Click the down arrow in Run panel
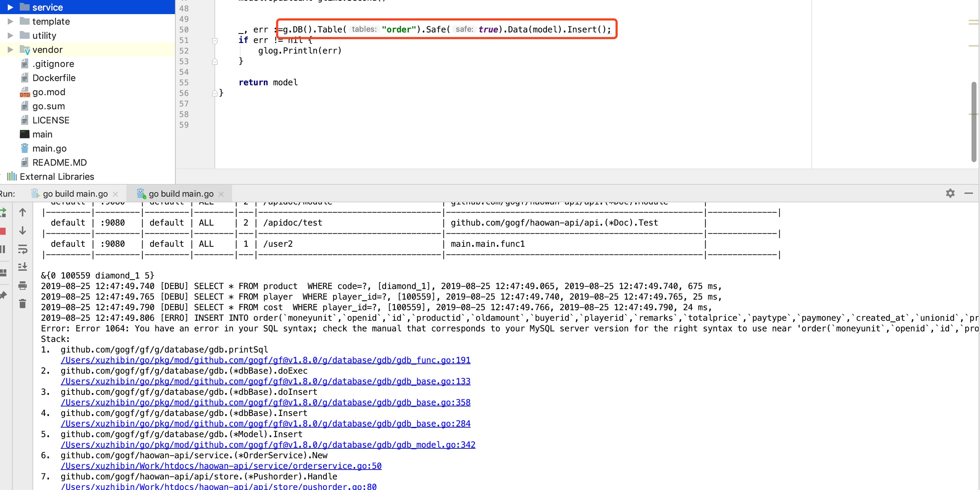Viewport: 980px width, 490px height. pyautogui.click(x=23, y=231)
